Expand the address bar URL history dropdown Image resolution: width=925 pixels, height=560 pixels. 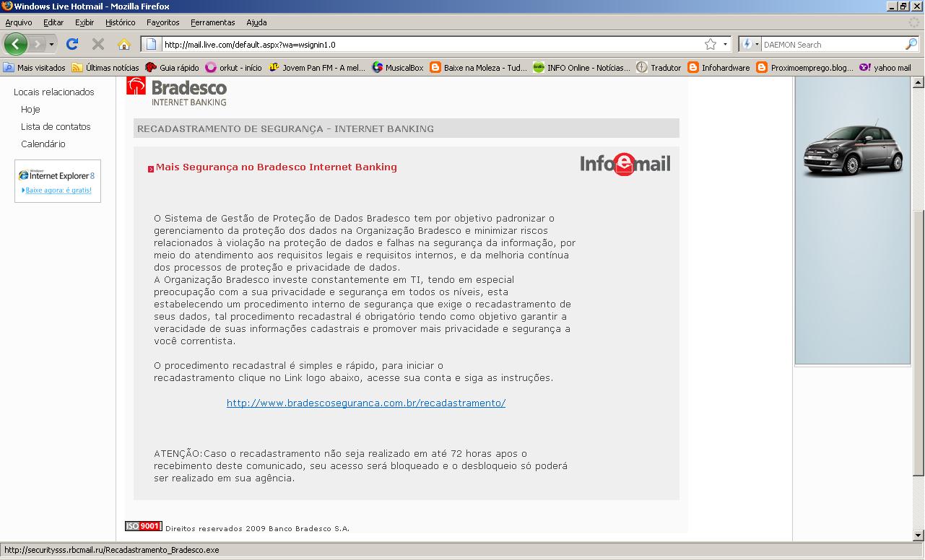725,44
